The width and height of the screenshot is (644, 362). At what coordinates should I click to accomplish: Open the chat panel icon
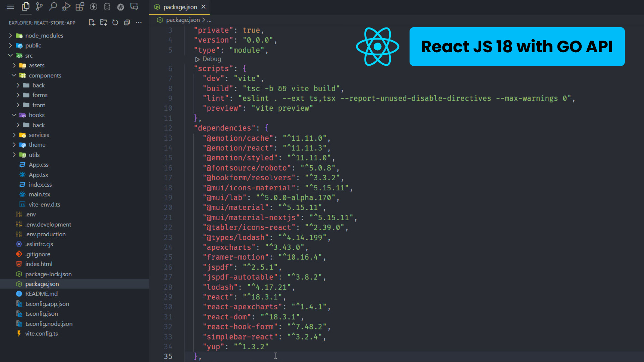(134, 7)
